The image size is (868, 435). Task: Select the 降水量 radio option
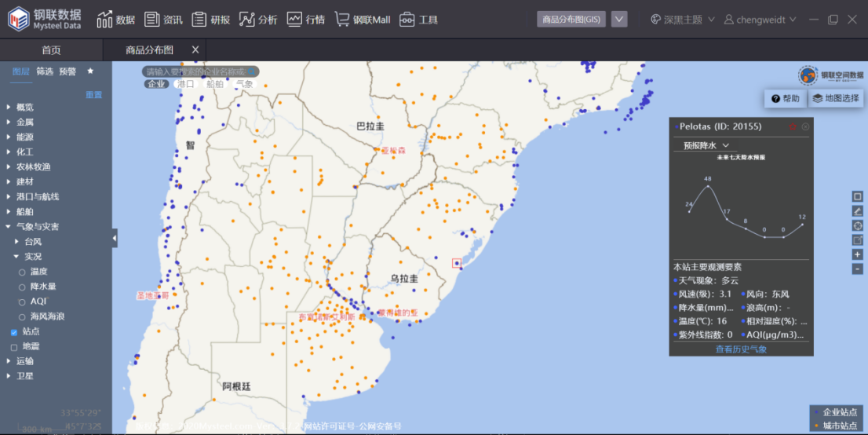[x=22, y=287]
